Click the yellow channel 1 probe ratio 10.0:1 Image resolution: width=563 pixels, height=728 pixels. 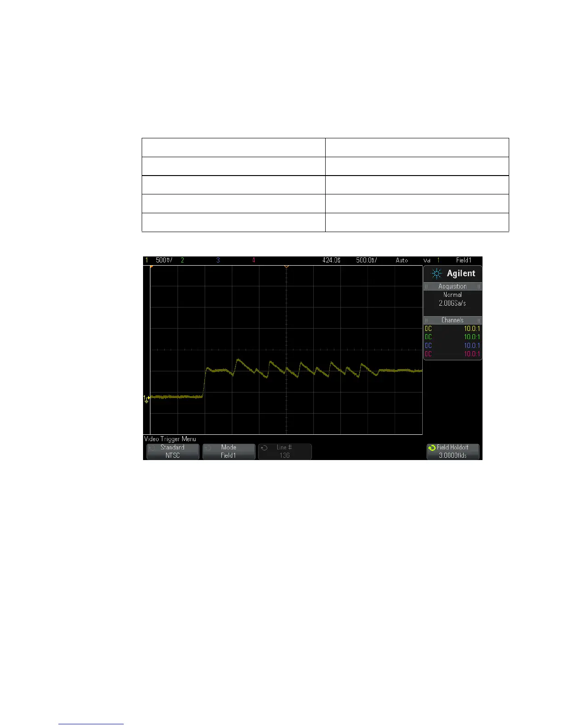click(x=472, y=329)
